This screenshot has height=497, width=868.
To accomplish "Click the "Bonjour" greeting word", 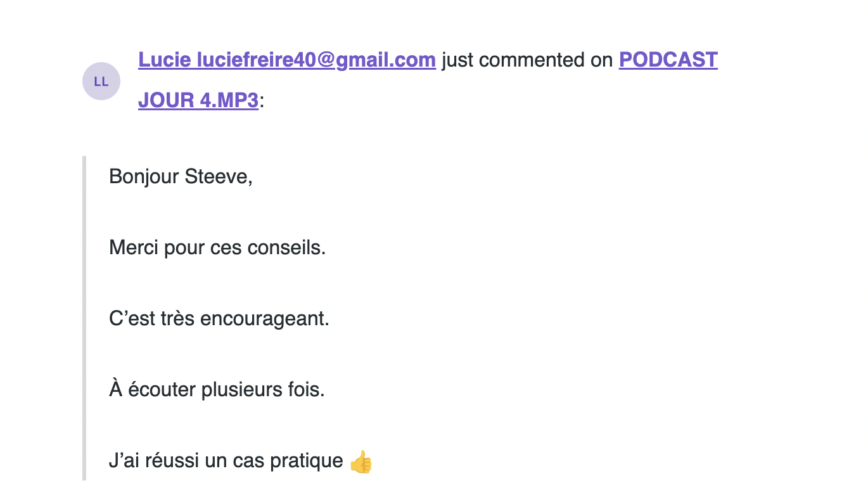I will coord(144,176).
